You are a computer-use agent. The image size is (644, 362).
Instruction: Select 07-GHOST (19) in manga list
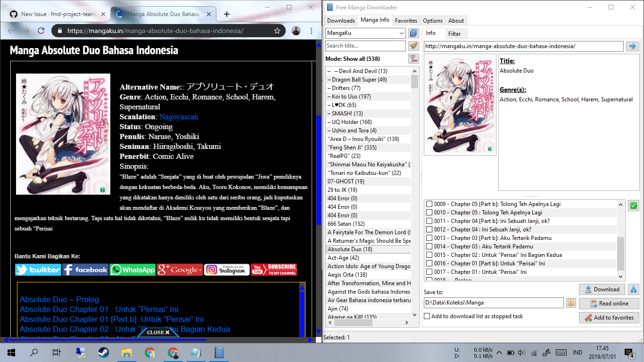coord(369,181)
